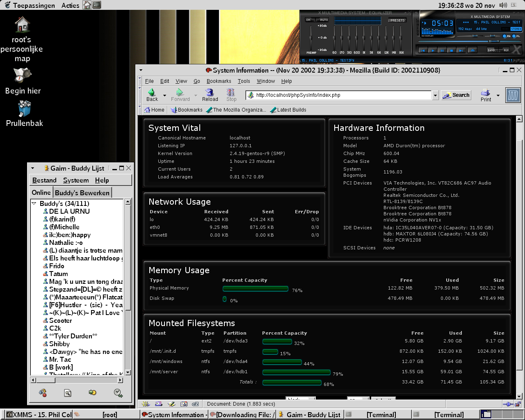Screen dimensions: 525x420
Task: Open the Back history dropdown arrow
Action: click(164, 96)
